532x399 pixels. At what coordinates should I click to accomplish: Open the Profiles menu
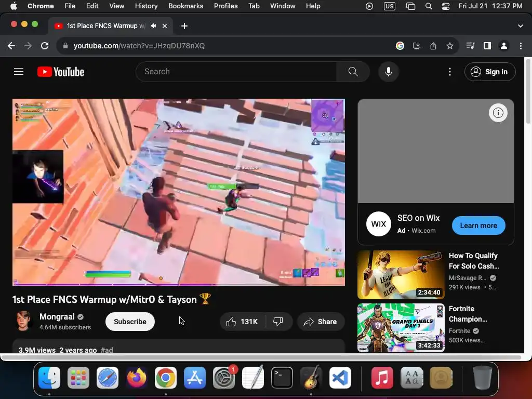pos(225,6)
